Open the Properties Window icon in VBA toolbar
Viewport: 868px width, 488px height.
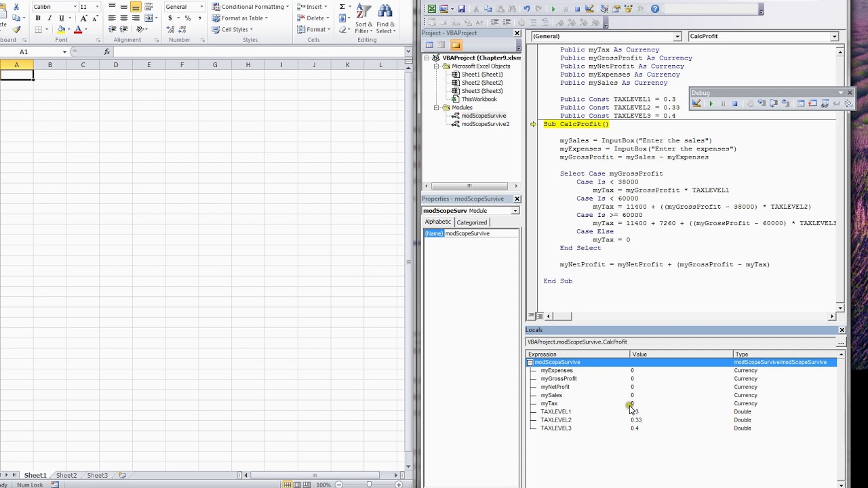point(616,9)
